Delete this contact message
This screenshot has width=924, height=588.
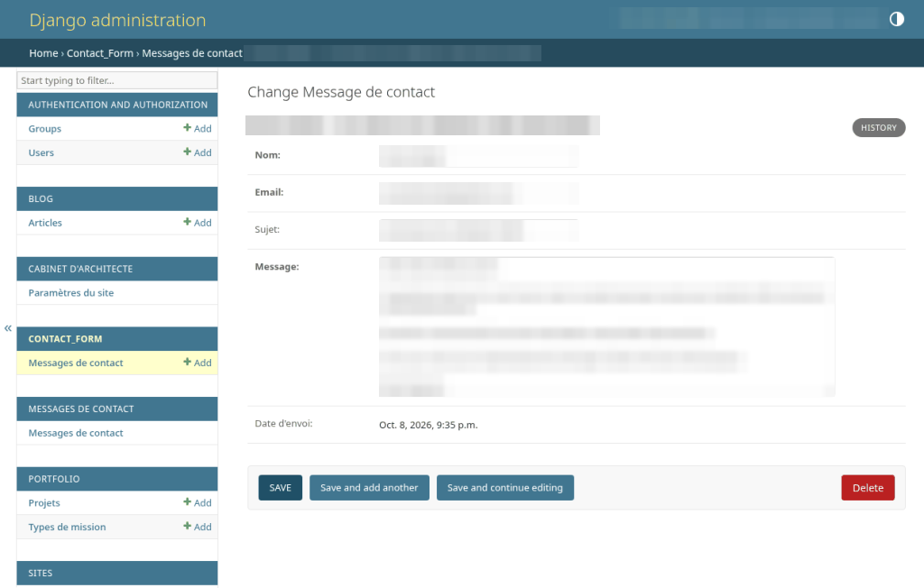pos(868,488)
